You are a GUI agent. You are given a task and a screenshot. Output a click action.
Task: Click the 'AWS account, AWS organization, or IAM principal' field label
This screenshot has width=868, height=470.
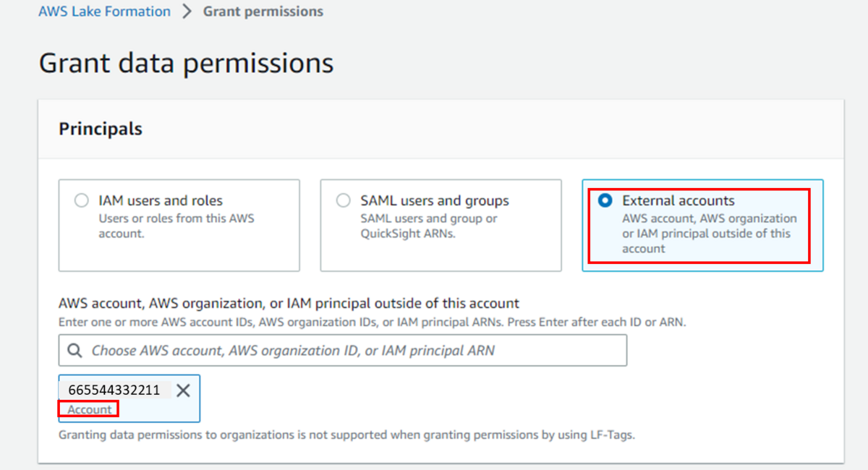pos(289,304)
